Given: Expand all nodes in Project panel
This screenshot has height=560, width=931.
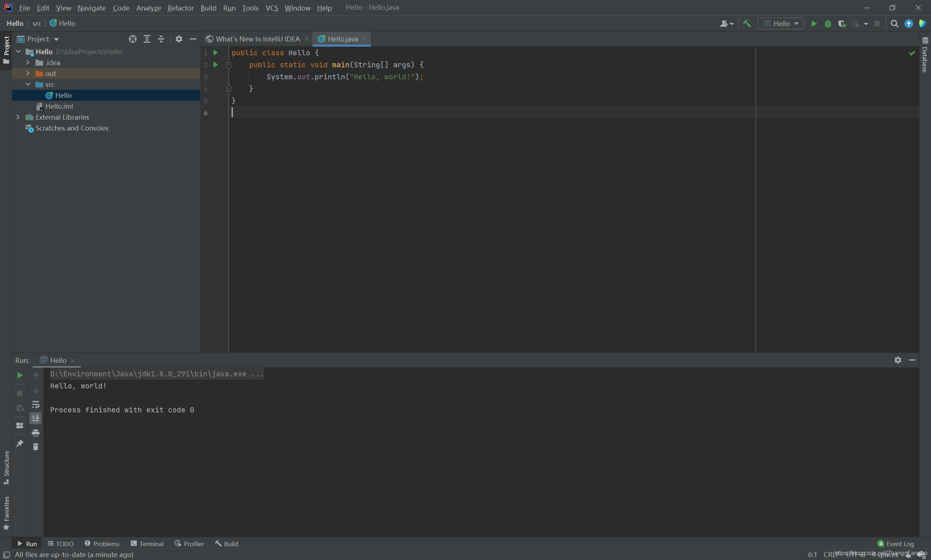Looking at the screenshot, I should [x=147, y=39].
